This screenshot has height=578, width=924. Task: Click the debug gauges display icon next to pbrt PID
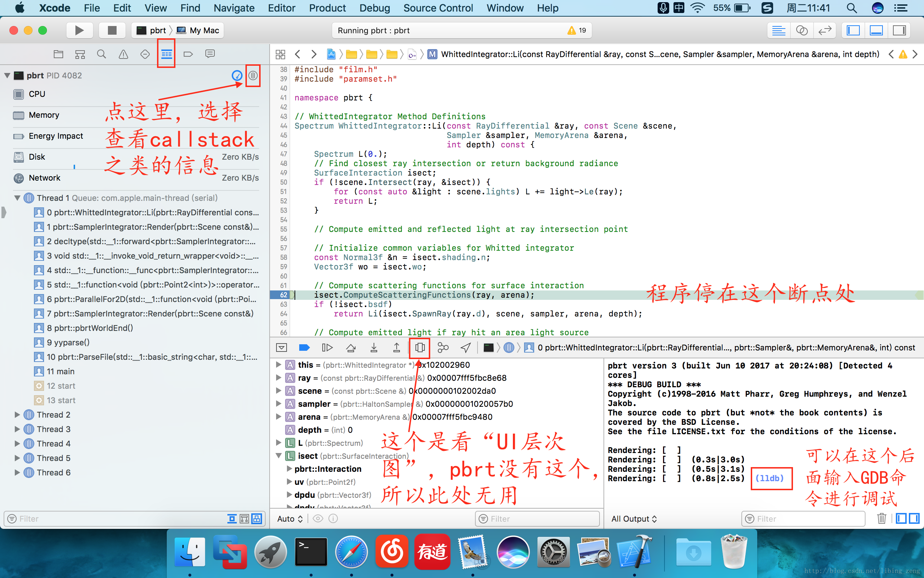(x=237, y=75)
